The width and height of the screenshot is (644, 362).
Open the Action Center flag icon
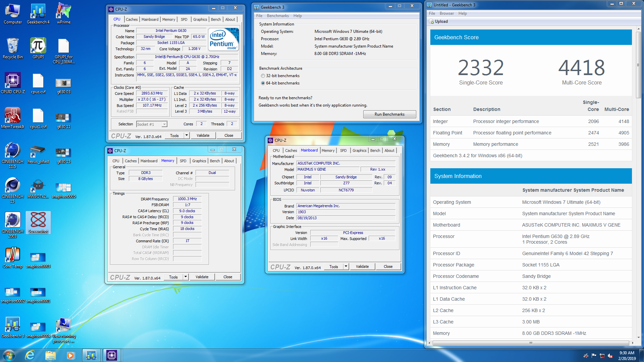[x=594, y=356]
